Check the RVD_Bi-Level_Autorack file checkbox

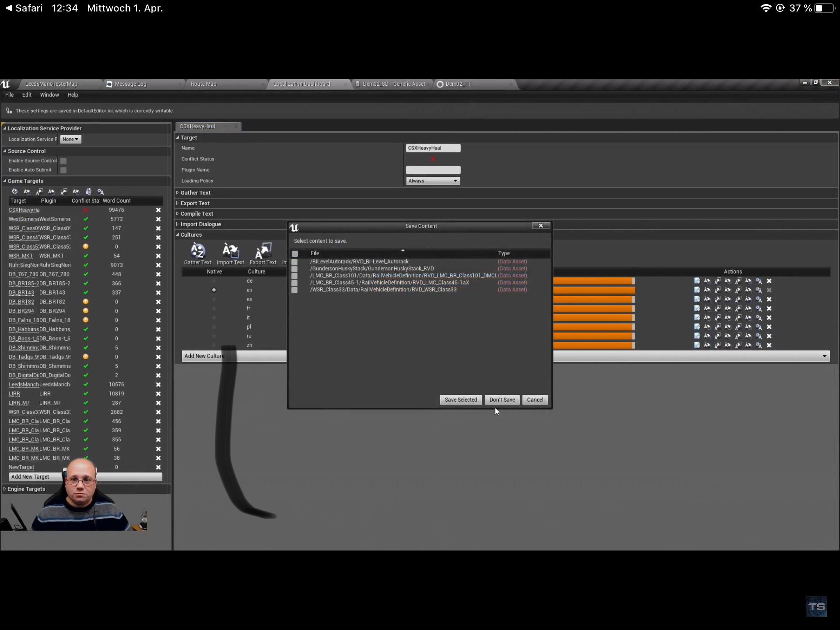pyautogui.click(x=294, y=262)
